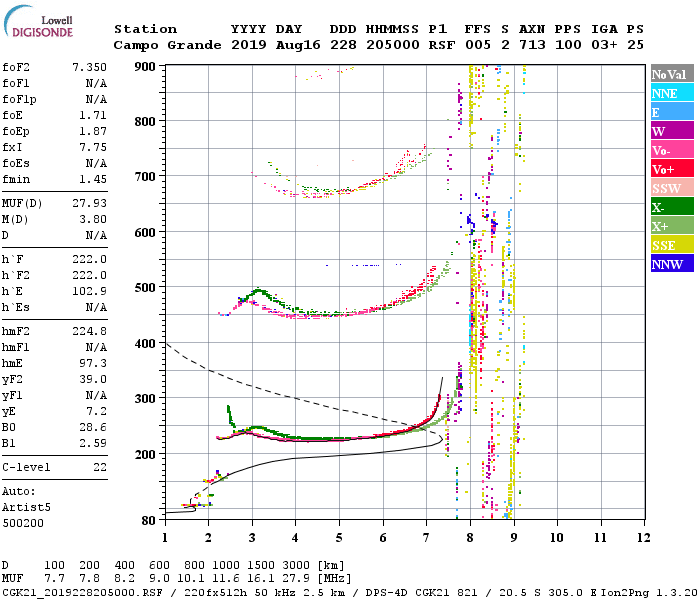Click the RSF program value
This screenshot has width=700, height=600.
point(442,45)
